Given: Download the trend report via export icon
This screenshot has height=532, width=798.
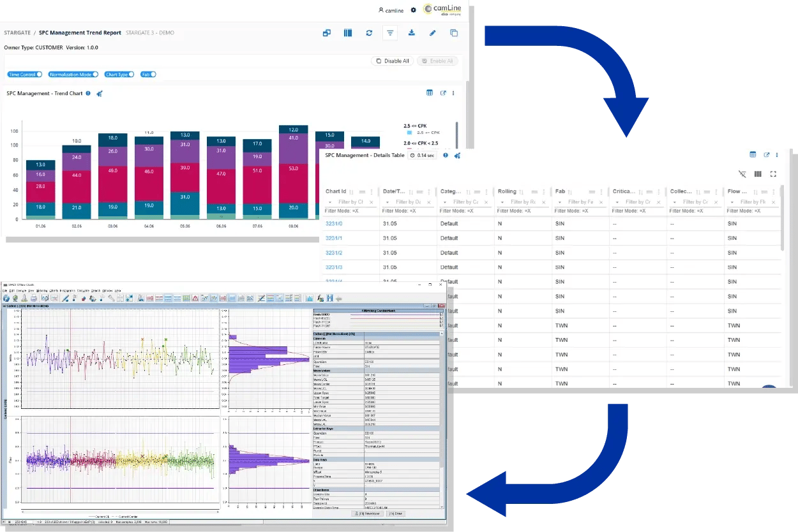Looking at the screenshot, I should pyautogui.click(x=412, y=33).
